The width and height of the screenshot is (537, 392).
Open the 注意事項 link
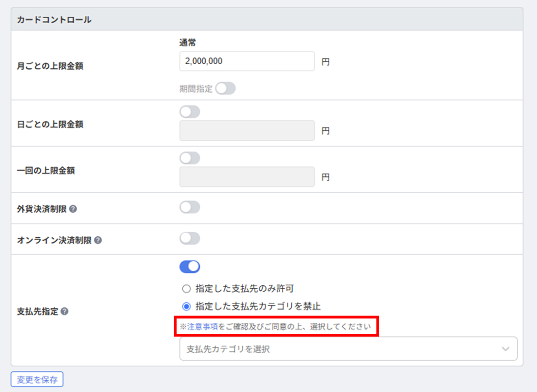coord(202,327)
